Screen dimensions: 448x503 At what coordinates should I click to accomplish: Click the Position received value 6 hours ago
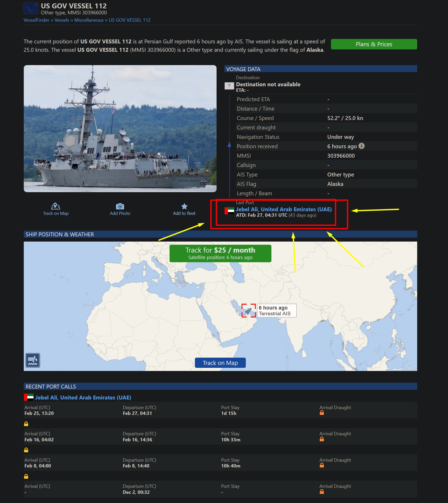[x=342, y=146]
